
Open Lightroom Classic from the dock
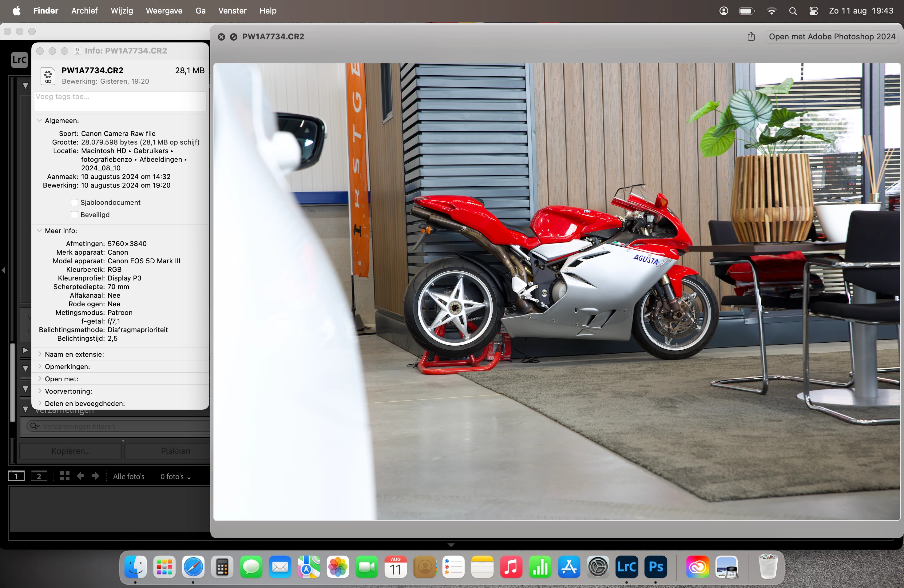coord(626,567)
